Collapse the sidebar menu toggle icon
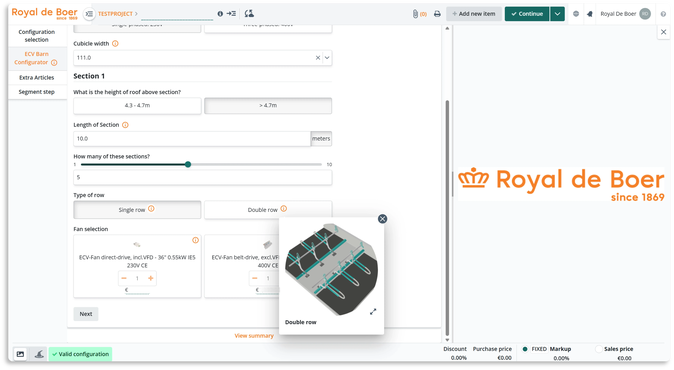674x370 pixels. tap(89, 14)
